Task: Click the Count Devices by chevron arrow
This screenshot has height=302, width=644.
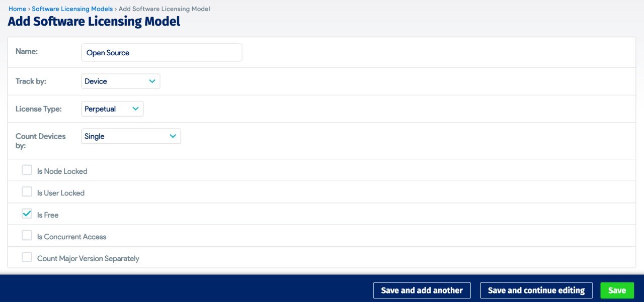Action: click(173, 136)
